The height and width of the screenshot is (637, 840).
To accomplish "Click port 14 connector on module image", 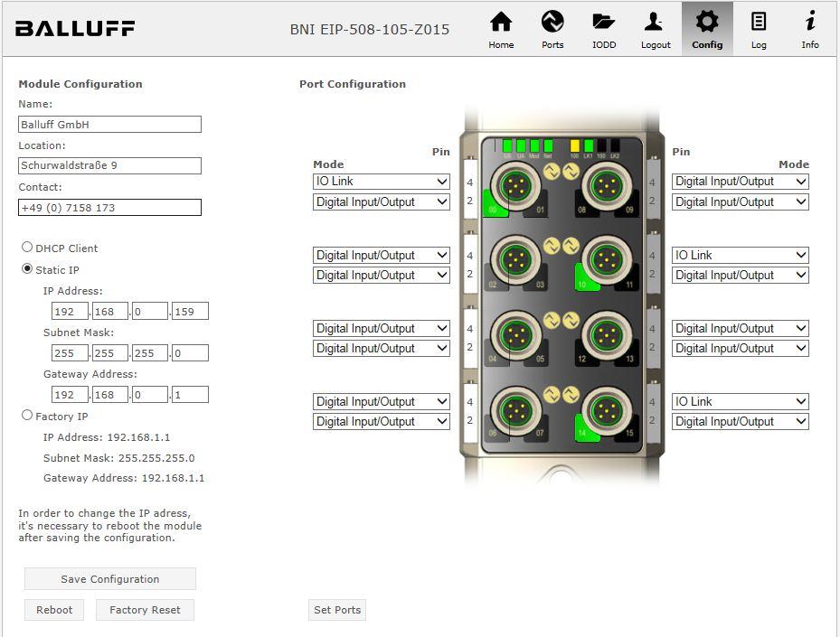I will pos(607,411).
